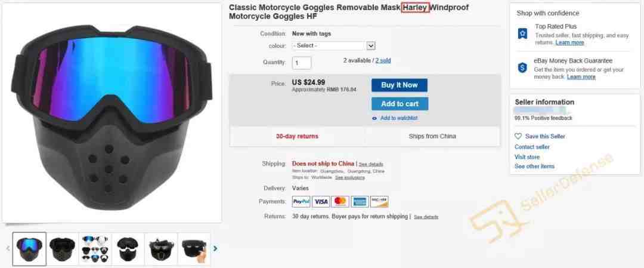Open Visit store link

pos(527,157)
